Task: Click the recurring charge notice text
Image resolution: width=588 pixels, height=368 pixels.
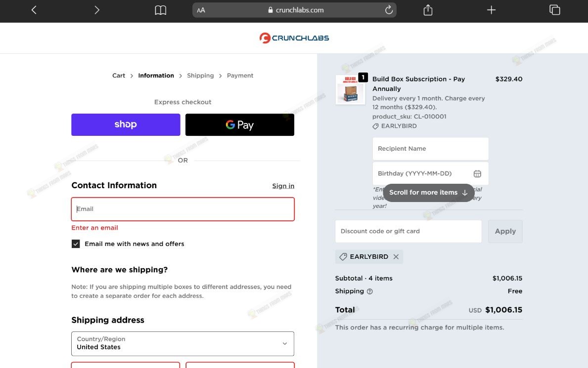Action: [x=420, y=327]
